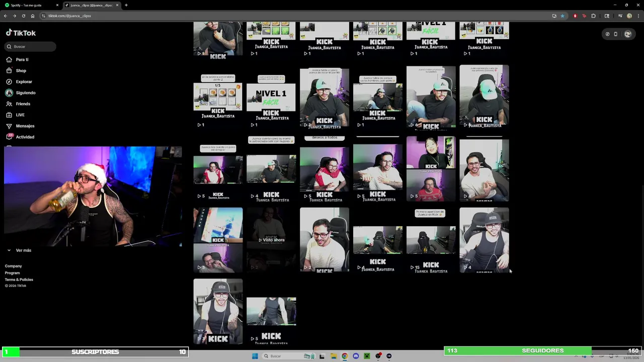Click the LIVE camera icon
The width and height of the screenshot is (644, 362).
tap(9, 115)
